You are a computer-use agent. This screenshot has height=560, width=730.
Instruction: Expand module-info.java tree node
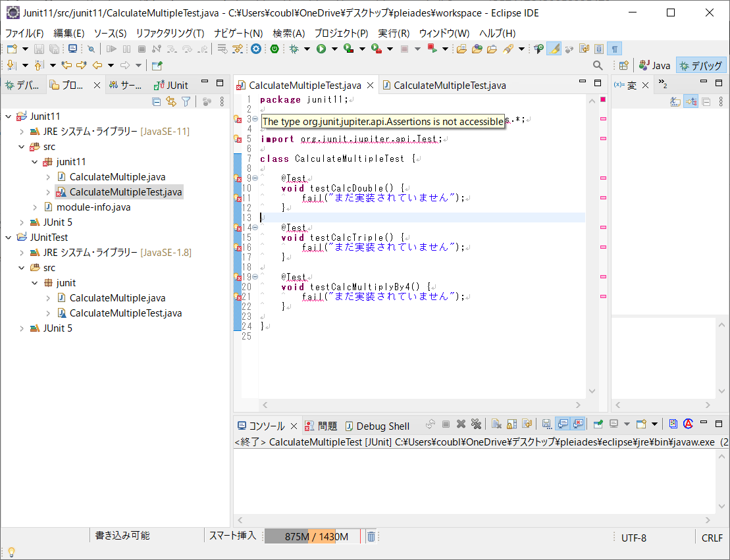34,207
